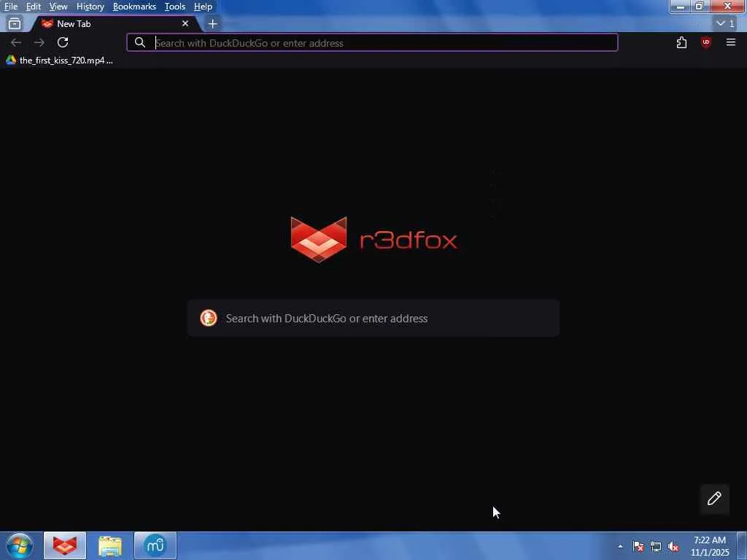Image resolution: width=747 pixels, height=560 pixels.
Task: Open the network status tray icon
Action: (656, 546)
